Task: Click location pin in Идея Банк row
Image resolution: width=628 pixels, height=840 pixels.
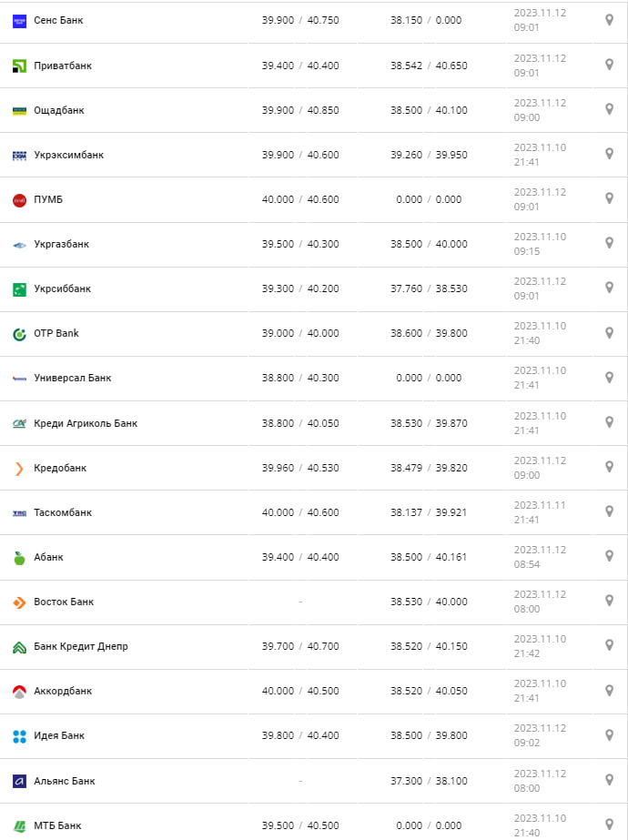Action: 610,734
